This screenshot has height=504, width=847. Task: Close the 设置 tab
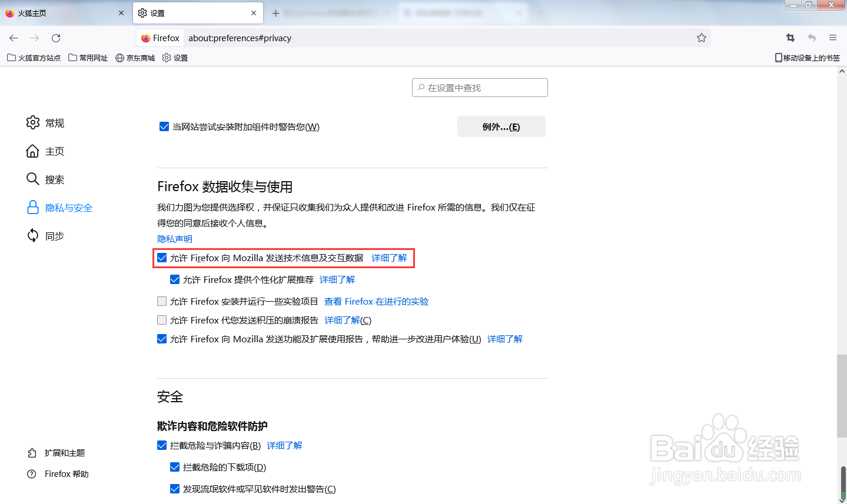pyautogui.click(x=254, y=13)
